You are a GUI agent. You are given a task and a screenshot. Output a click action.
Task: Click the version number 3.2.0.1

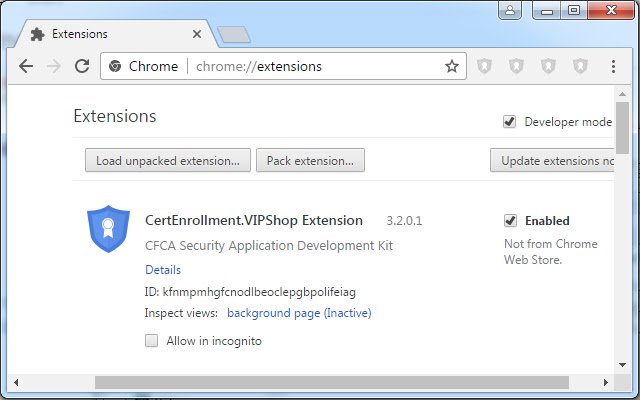tap(404, 221)
